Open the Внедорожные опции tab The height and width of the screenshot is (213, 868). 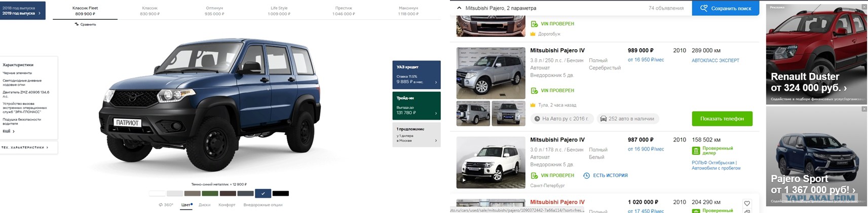click(263, 205)
